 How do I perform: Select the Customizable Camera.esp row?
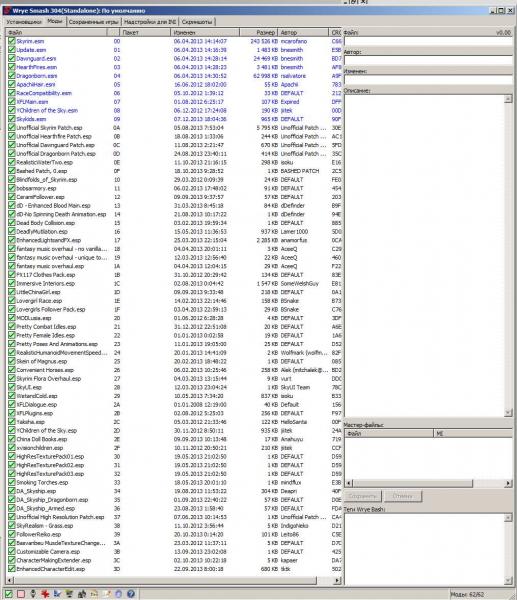[175, 551]
